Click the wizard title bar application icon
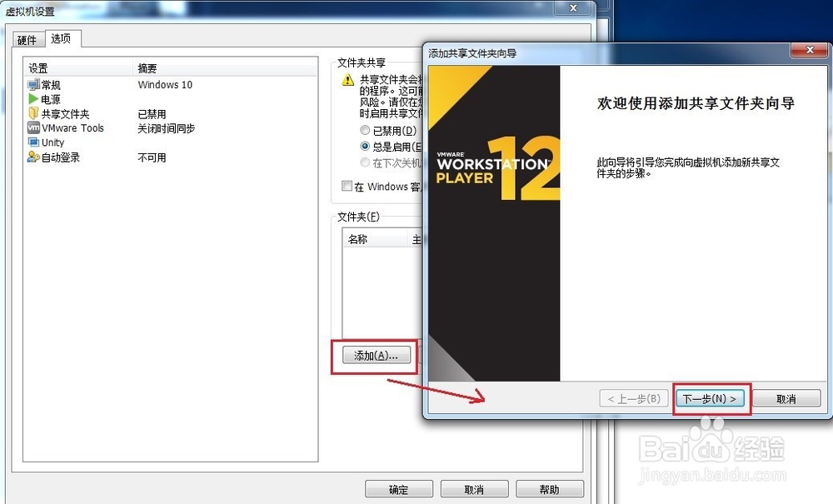This screenshot has width=833, height=504. [430, 51]
